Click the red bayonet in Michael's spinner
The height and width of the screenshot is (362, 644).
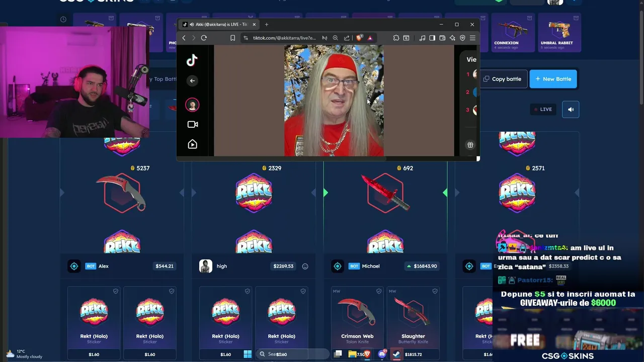point(385,193)
